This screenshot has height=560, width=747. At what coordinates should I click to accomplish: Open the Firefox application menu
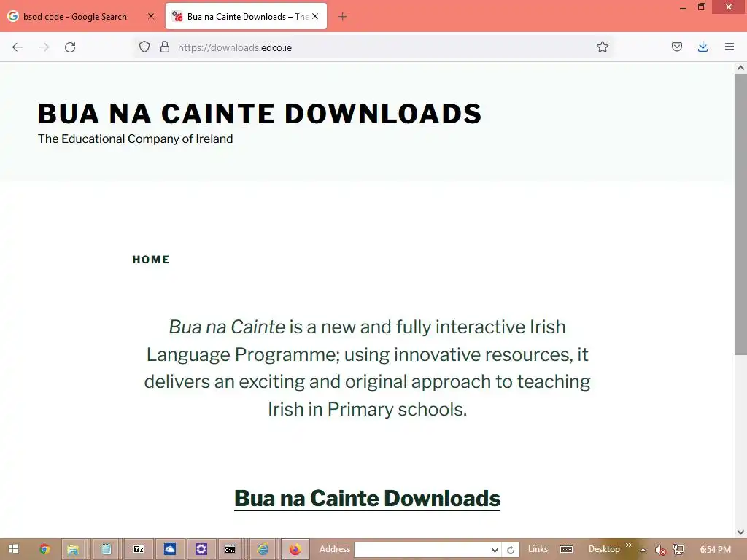coord(729,47)
